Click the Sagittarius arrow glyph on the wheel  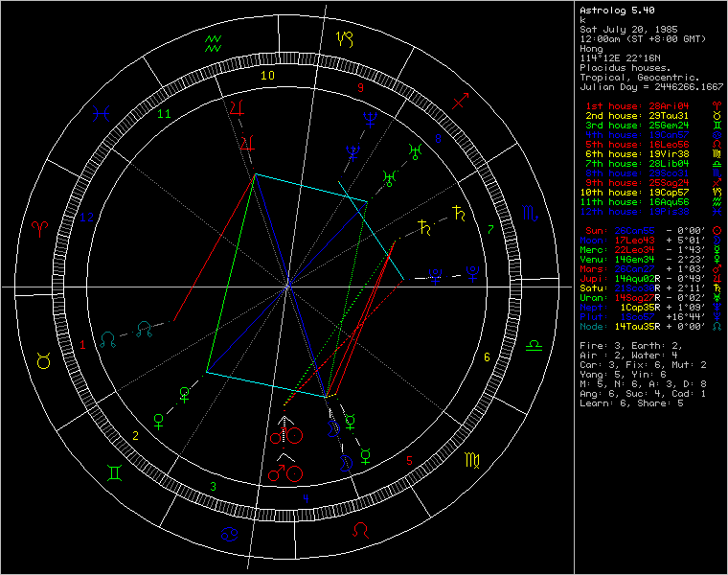(462, 100)
